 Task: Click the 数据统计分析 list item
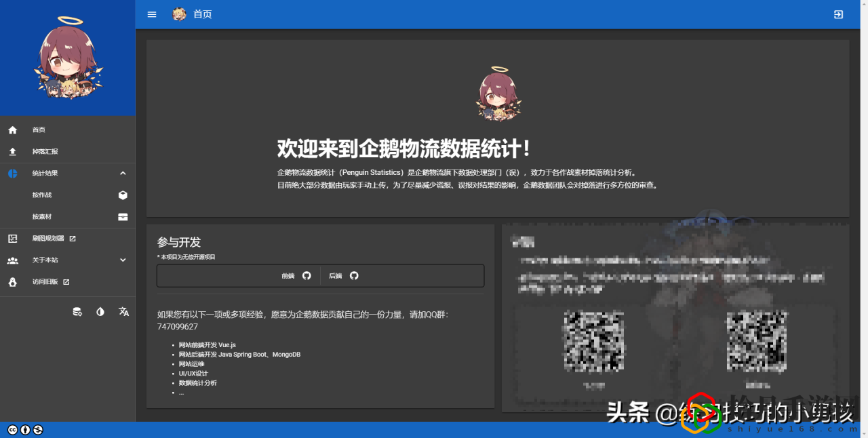click(x=198, y=383)
